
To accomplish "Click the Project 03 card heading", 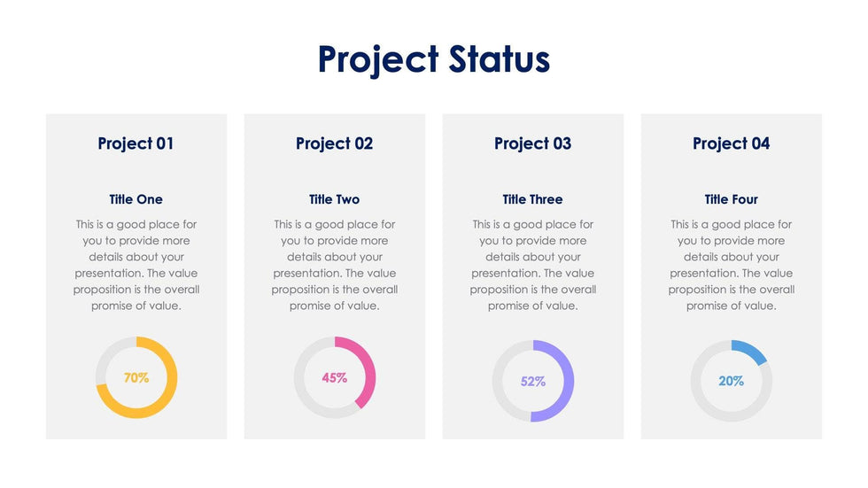I will tap(532, 143).
